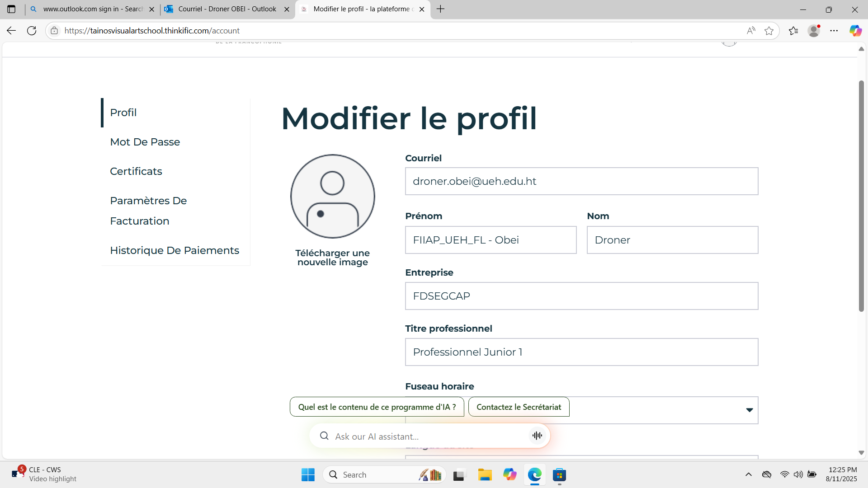Open the Copilot sidebar icon
The width and height of the screenshot is (868, 488).
pyautogui.click(x=855, y=31)
